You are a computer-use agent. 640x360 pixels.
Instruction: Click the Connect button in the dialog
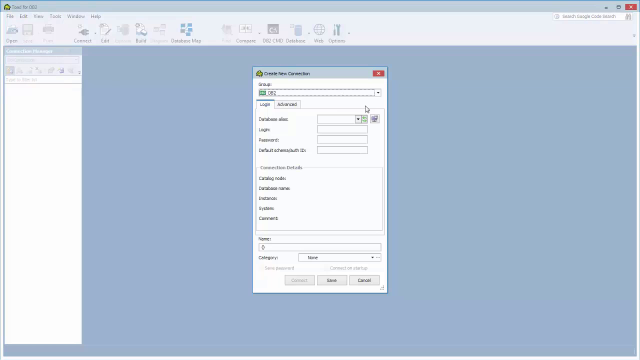tap(300, 280)
